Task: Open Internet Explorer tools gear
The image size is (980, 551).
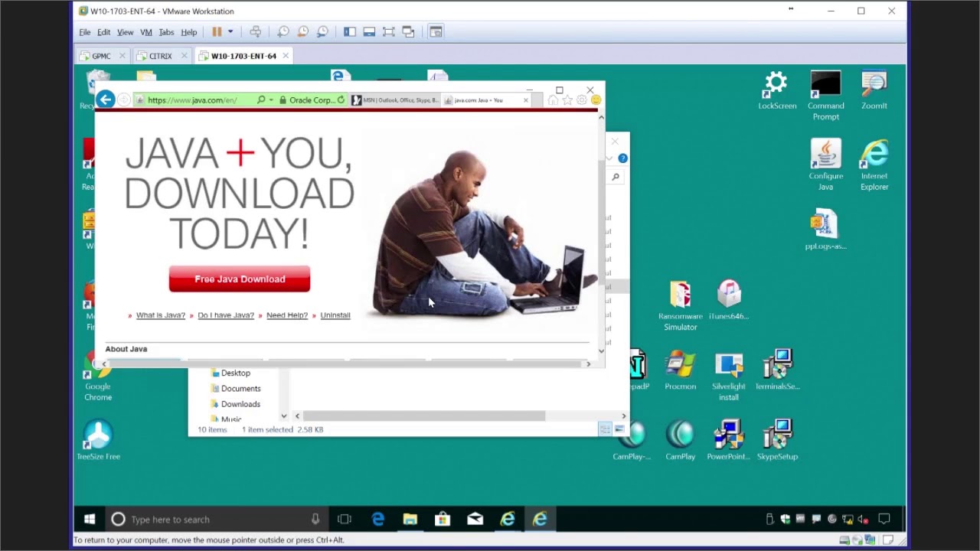Action: [x=581, y=100]
